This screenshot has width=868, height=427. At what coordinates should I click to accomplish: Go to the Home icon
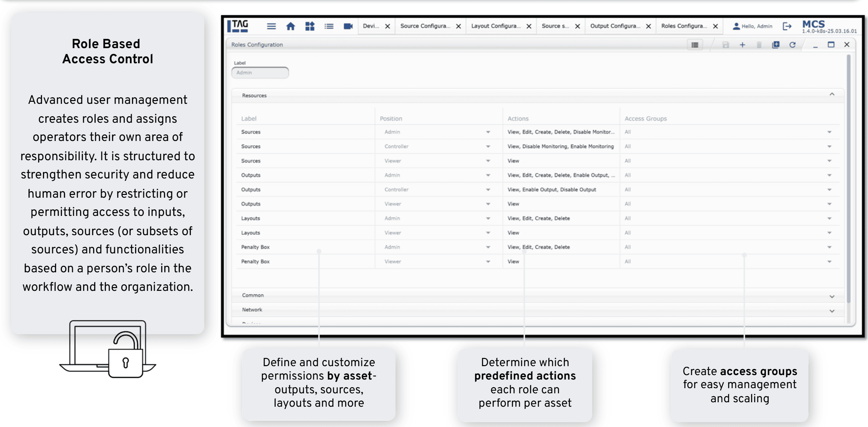[x=290, y=26]
